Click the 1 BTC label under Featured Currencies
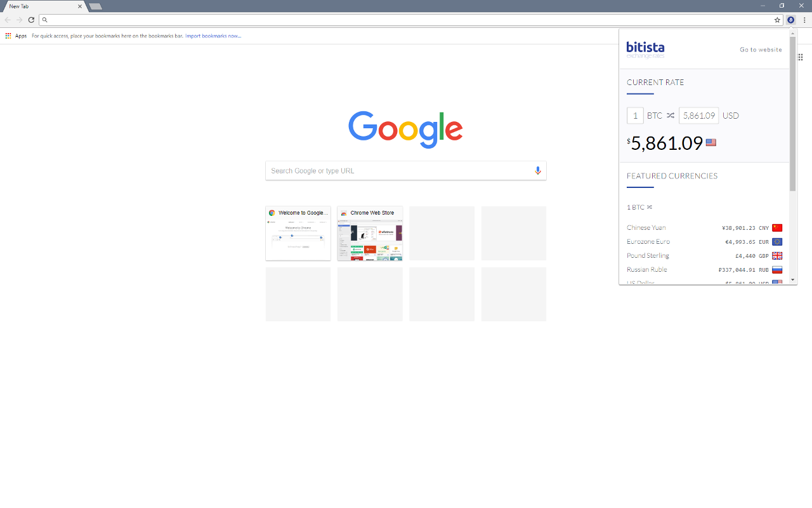This screenshot has height=508, width=812. click(x=636, y=208)
